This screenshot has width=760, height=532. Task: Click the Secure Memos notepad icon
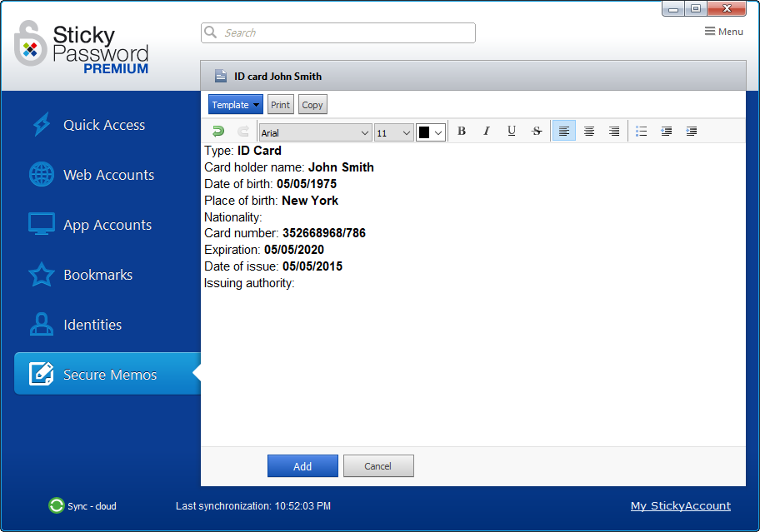pyautogui.click(x=41, y=374)
